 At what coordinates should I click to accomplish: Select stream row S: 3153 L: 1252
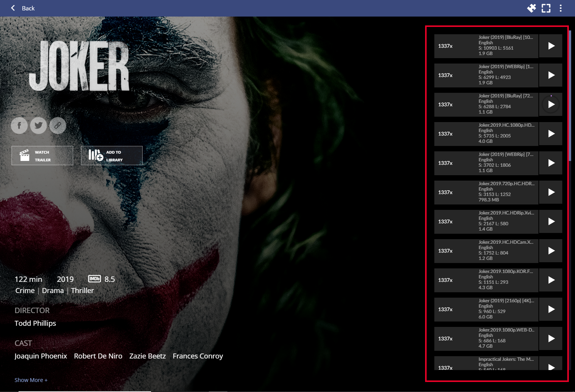point(486,192)
